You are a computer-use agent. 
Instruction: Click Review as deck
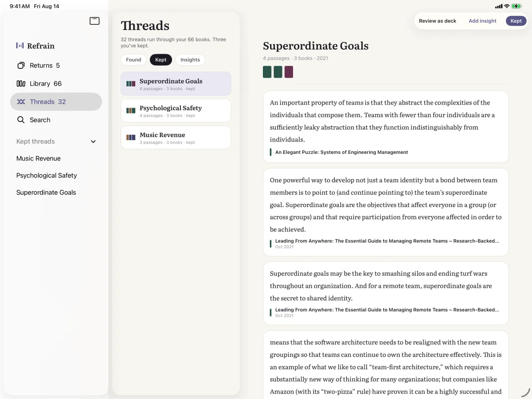point(438,21)
